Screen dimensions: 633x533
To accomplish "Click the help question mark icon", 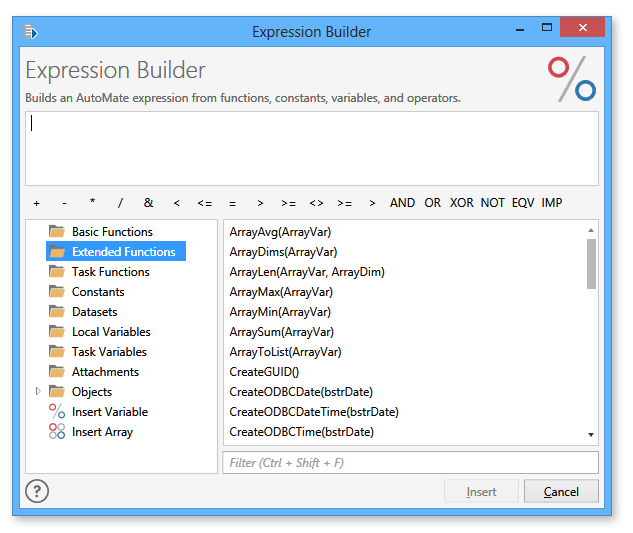I will coord(37,491).
